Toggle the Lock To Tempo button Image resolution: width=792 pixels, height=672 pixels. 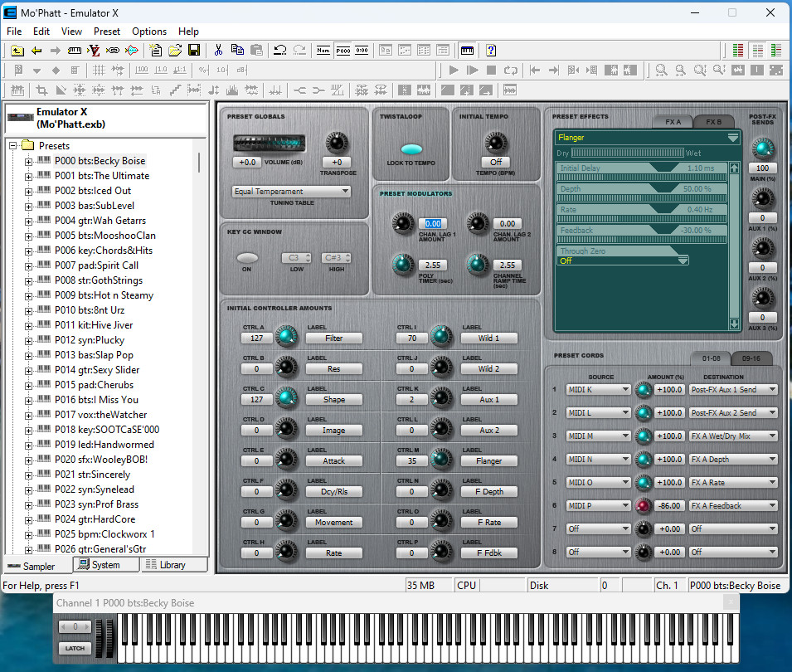411,149
